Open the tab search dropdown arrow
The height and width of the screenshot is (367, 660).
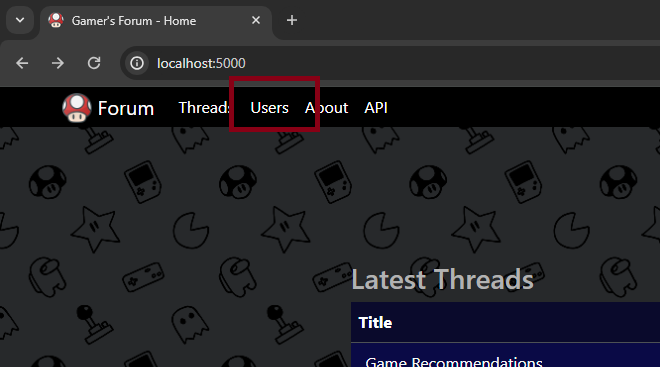pyautogui.click(x=20, y=20)
